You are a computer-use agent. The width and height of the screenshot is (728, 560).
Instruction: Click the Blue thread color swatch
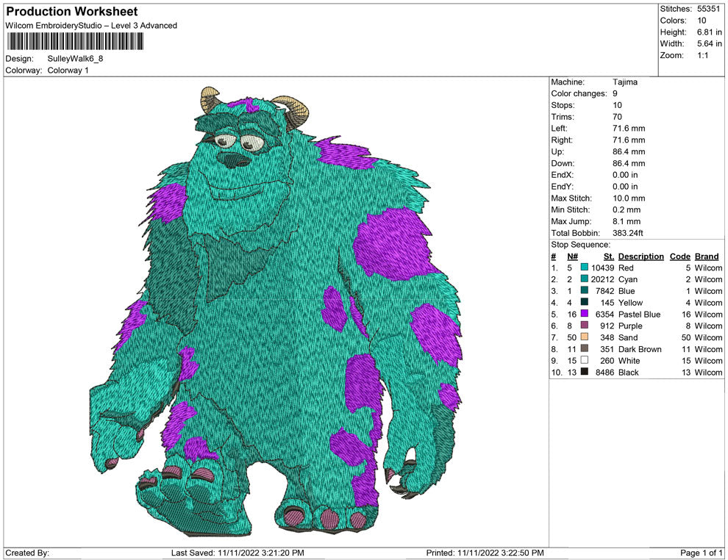click(x=585, y=290)
